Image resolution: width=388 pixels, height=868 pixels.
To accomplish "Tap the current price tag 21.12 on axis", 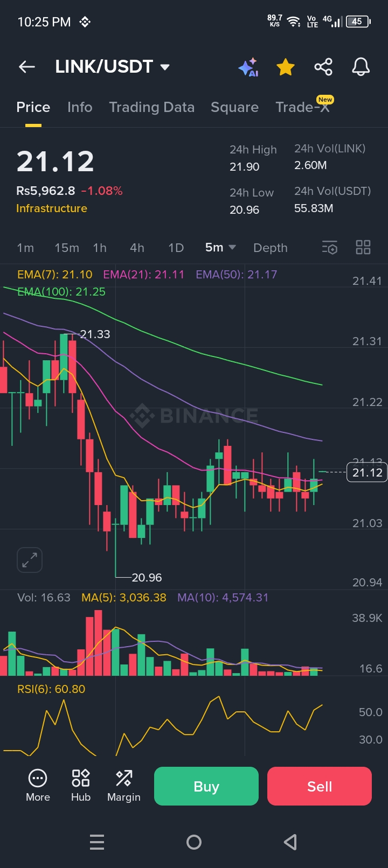I will tap(367, 473).
